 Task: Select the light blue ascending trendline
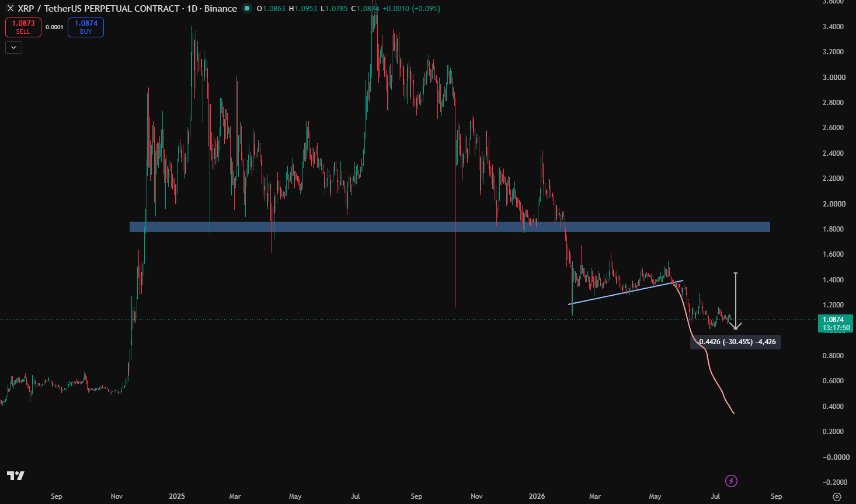click(625, 292)
